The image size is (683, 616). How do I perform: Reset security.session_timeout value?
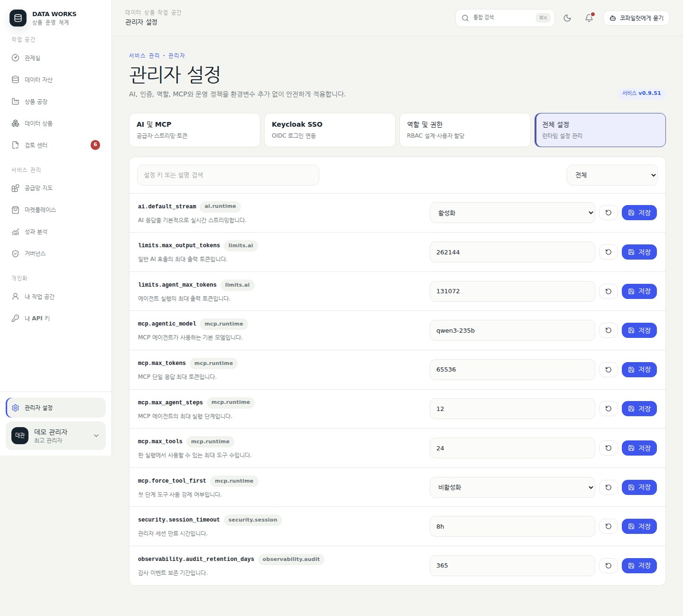(609, 526)
